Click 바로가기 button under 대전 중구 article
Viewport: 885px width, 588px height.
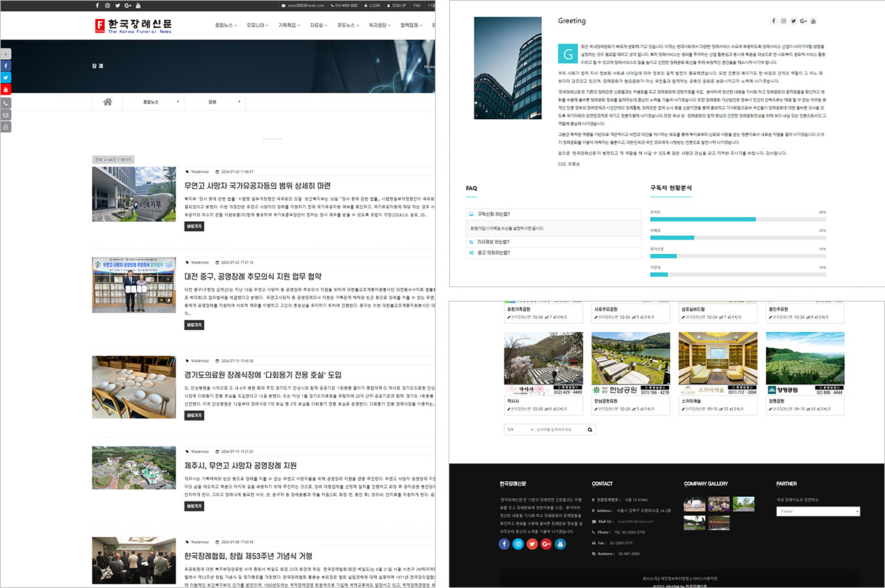pos(194,325)
